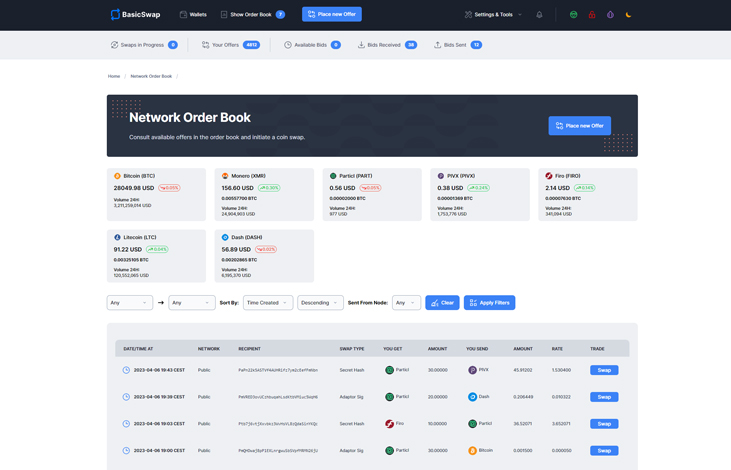Open the Your Offers tab
This screenshot has width=731, height=470.
[x=230, y=45]
